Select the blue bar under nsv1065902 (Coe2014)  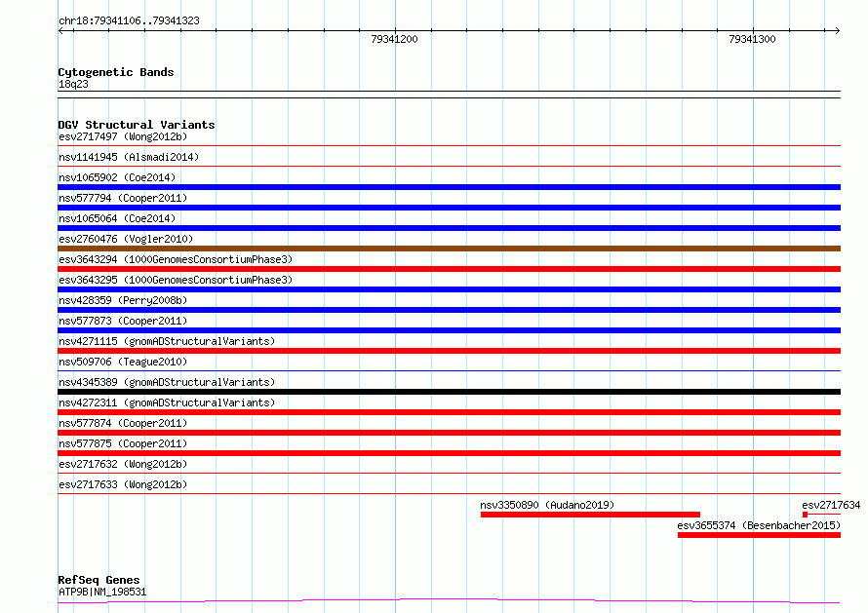point(449,187)
